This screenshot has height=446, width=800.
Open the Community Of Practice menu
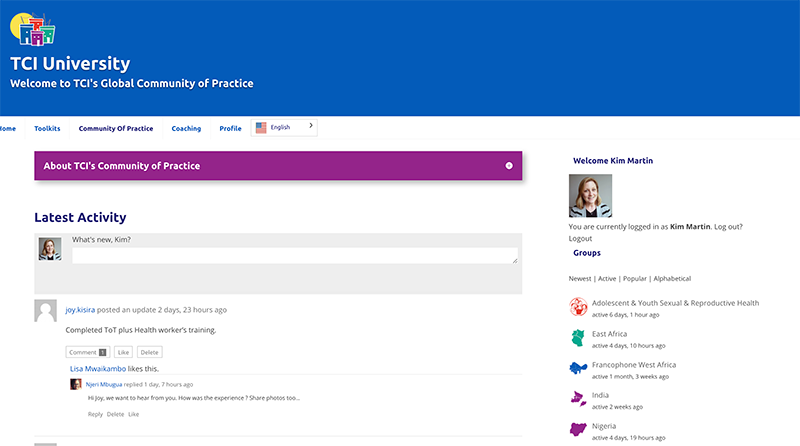click(x=116, y=129)
